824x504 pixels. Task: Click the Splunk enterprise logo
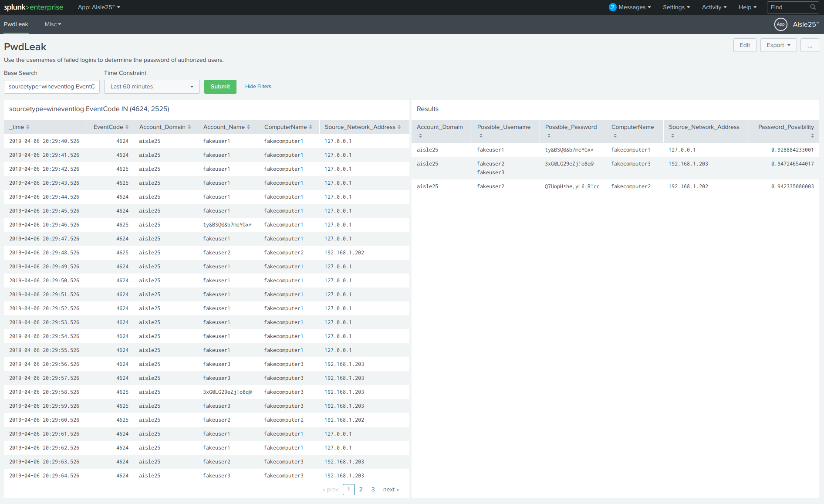pyautogui.click(x=34, y=7)
